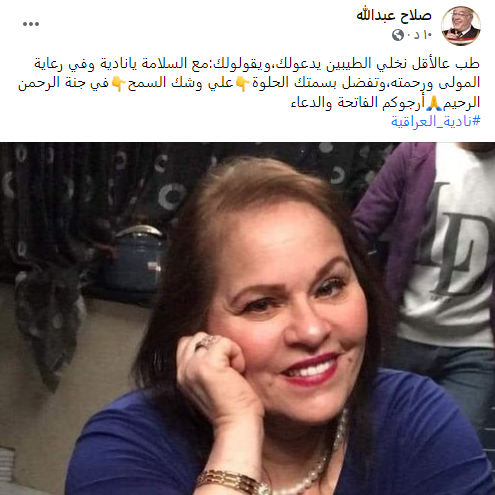Open the three-dot post options menu
This screenshot has height=495, width=495.
(x=31, y=24)
